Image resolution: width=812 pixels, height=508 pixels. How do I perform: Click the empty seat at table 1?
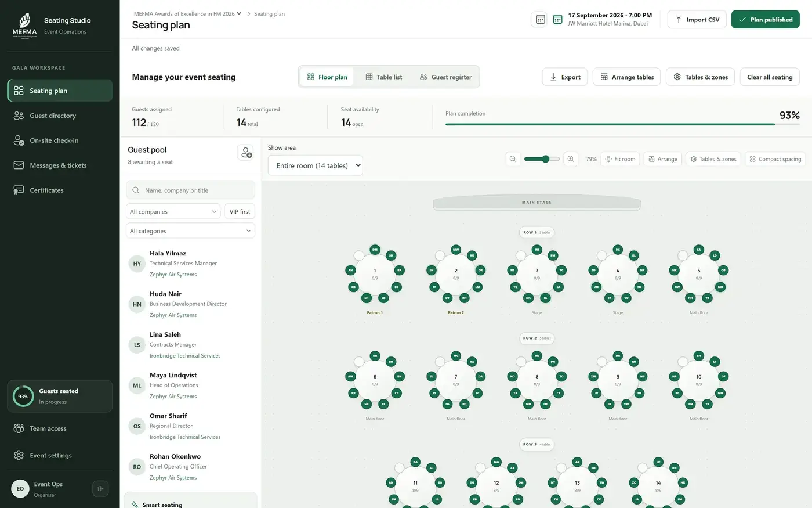[x=359, y=255]
